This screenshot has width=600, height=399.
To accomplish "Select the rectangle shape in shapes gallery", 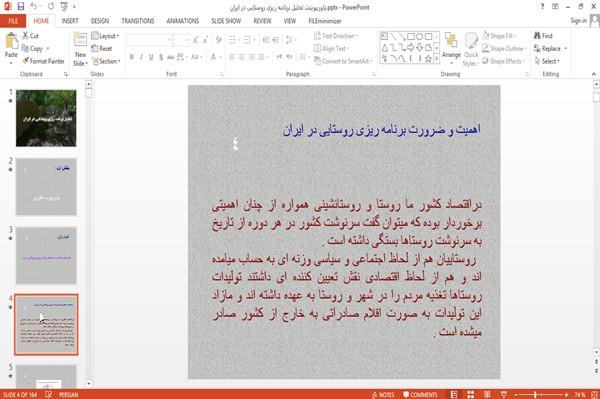I will pos(411,37).
